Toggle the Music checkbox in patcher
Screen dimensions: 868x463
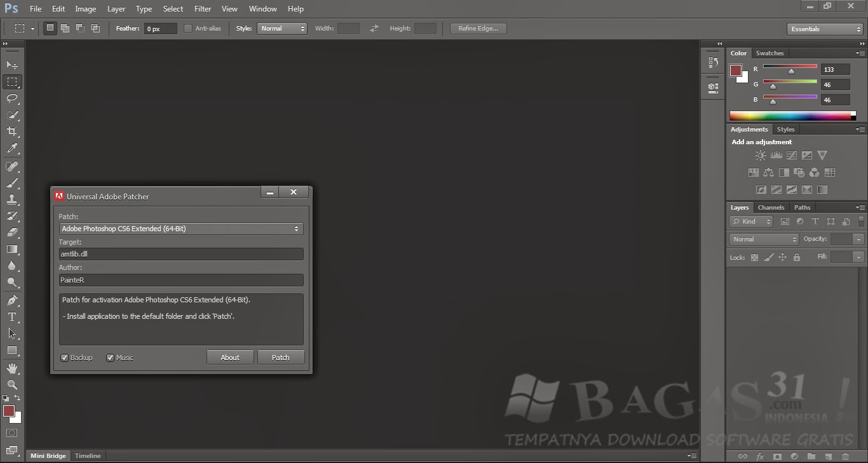click(x=110, y=358)
